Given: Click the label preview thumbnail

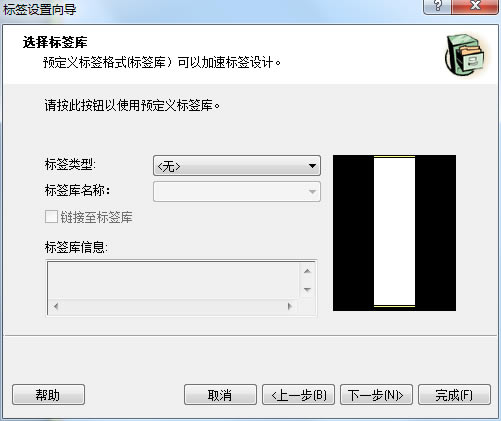Looking at the screenshot, I should click(x=394, y=233).
